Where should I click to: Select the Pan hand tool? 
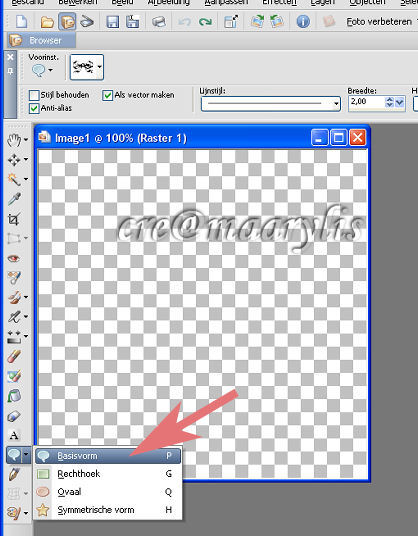[x=14, y=140]
